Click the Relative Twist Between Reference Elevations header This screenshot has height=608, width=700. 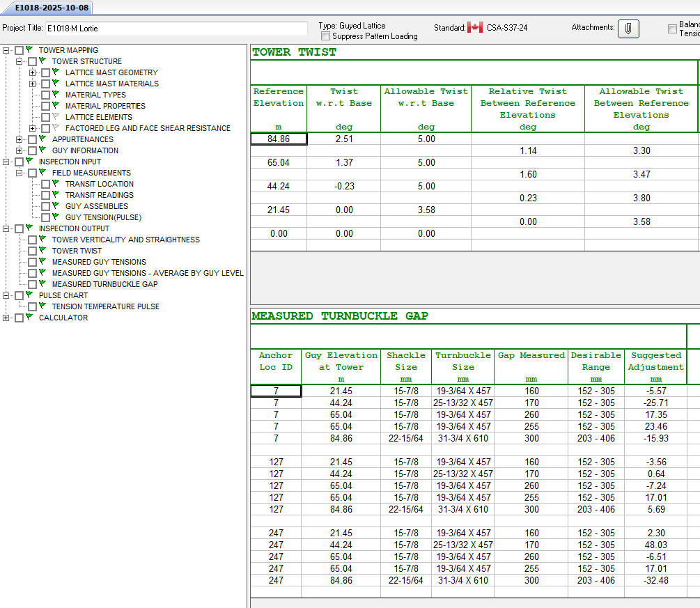[x=528, y=109]
